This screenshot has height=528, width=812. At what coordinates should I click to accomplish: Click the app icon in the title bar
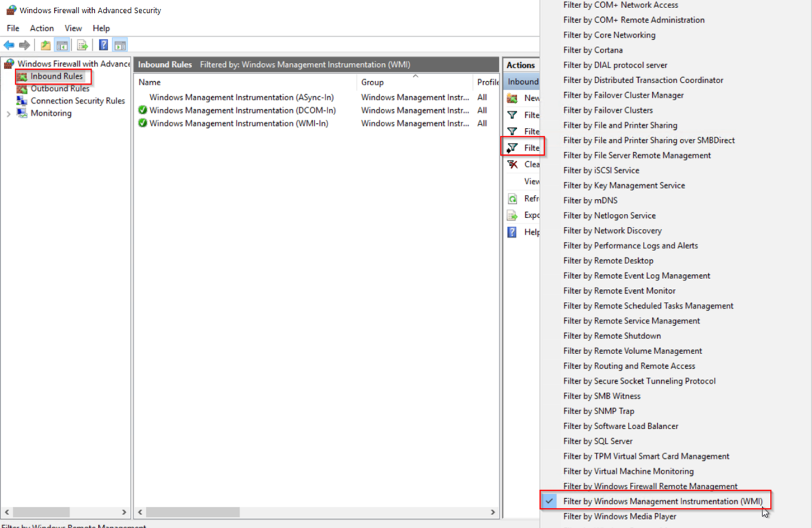pyautogui.click(x=11, y=10)
